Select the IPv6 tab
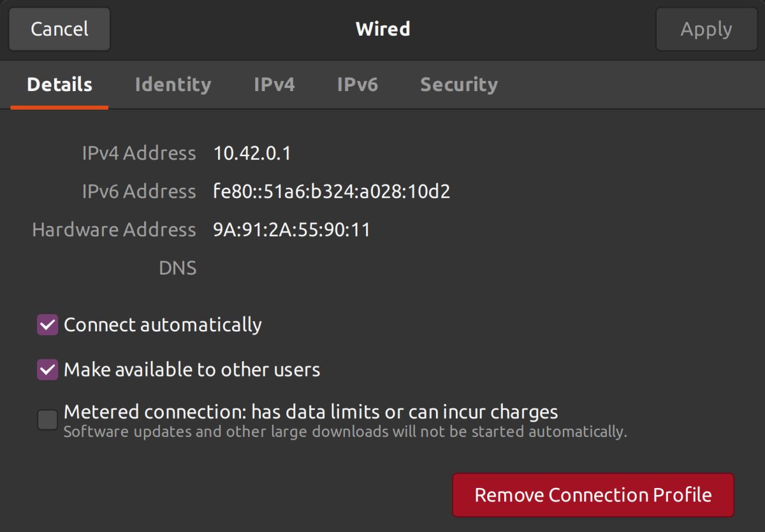The height and width of the screenshot is (532, 765). 357,85
